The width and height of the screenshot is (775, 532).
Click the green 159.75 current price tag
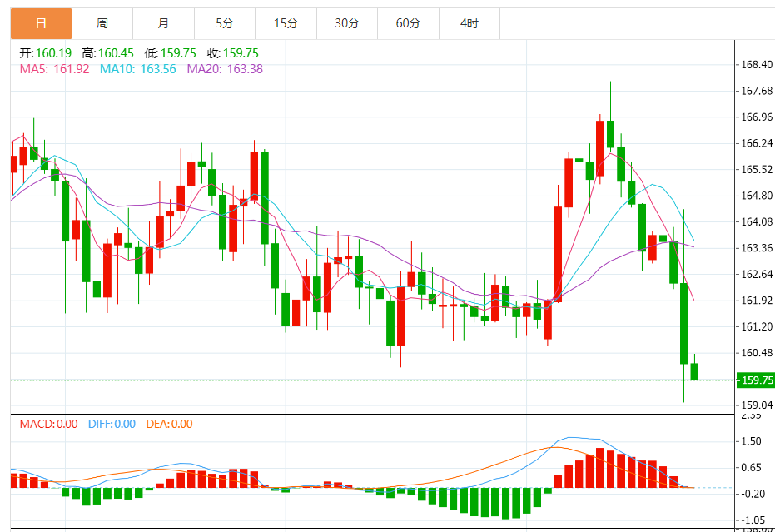[x=756, y=380]
